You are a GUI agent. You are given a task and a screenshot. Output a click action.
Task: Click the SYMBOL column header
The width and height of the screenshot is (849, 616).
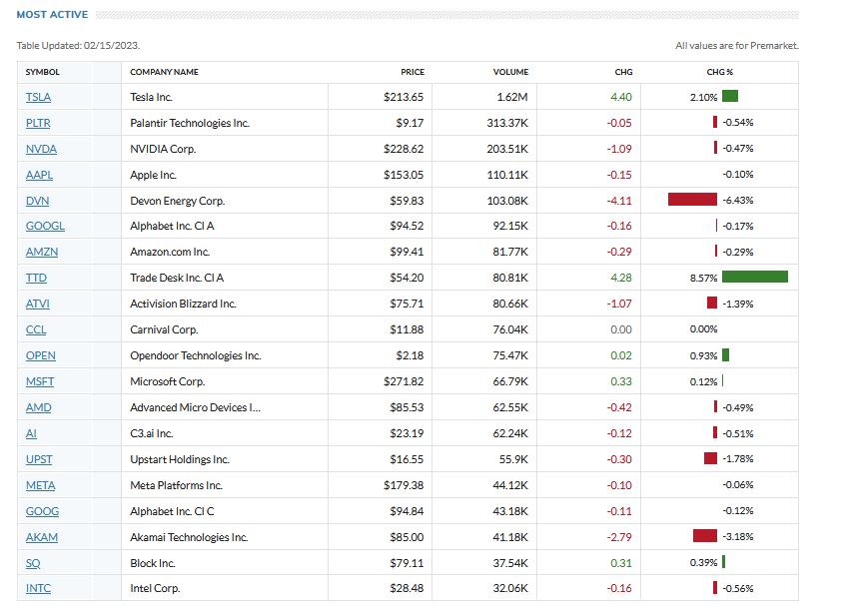point(43,72)
